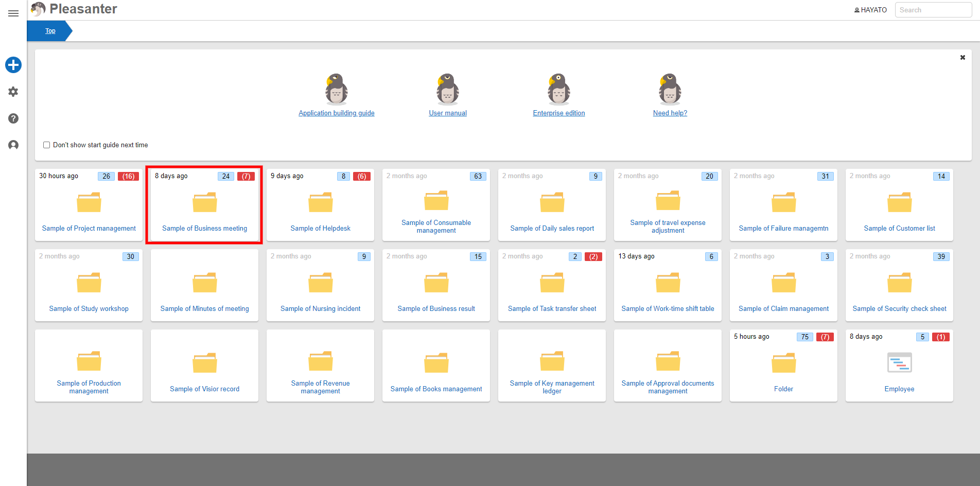Image resolution: width=980 pixels, height=486 pixels.
Task: Close the start guide panel
Action: click(x=962, y=57)
